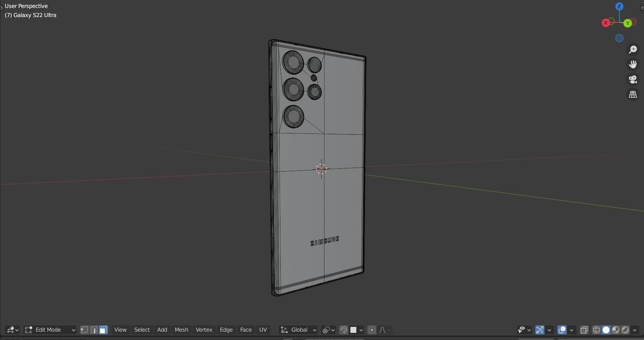Toggle the camera view icon
This screenshot has height=340, width=644.
tap(633, 79)
